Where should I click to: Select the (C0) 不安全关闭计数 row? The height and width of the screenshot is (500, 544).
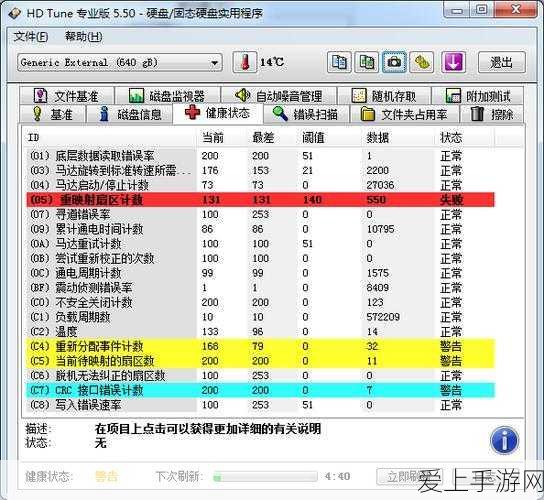pyautogui.click(x=261, y=302)
